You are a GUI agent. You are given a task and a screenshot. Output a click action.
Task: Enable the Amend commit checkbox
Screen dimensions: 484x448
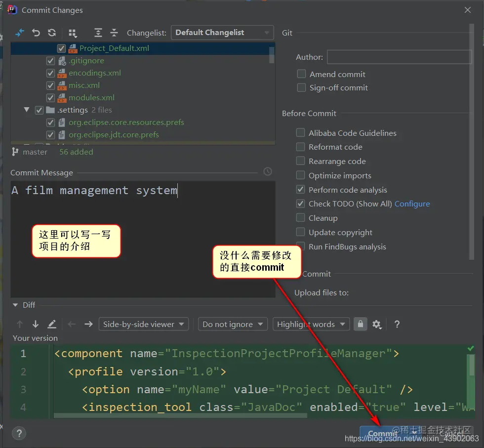tap(301, 74)
